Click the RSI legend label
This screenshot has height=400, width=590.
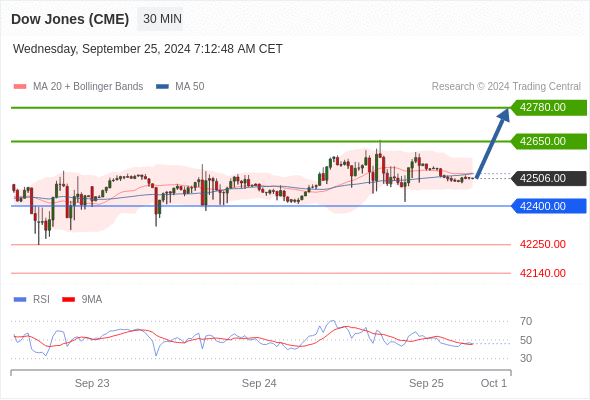point(41,300)
